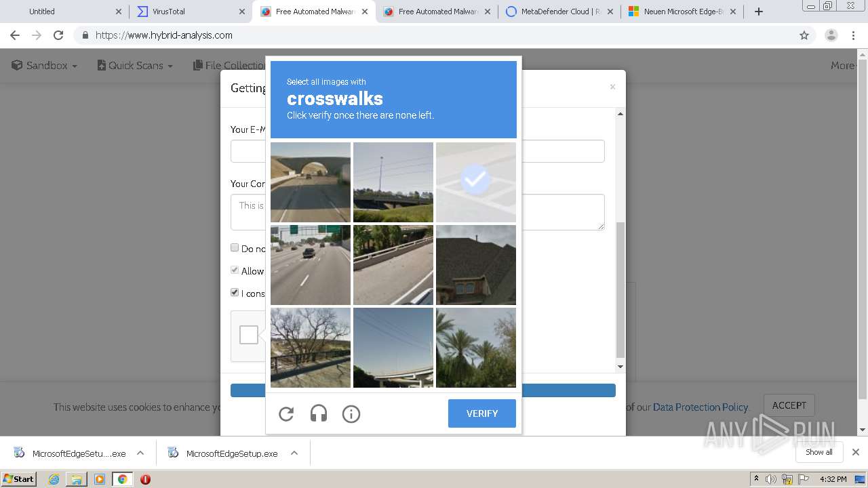Open a new browser tab
Image resolution: width=868 pixels, height=488 pixels.
coord(759,12)
